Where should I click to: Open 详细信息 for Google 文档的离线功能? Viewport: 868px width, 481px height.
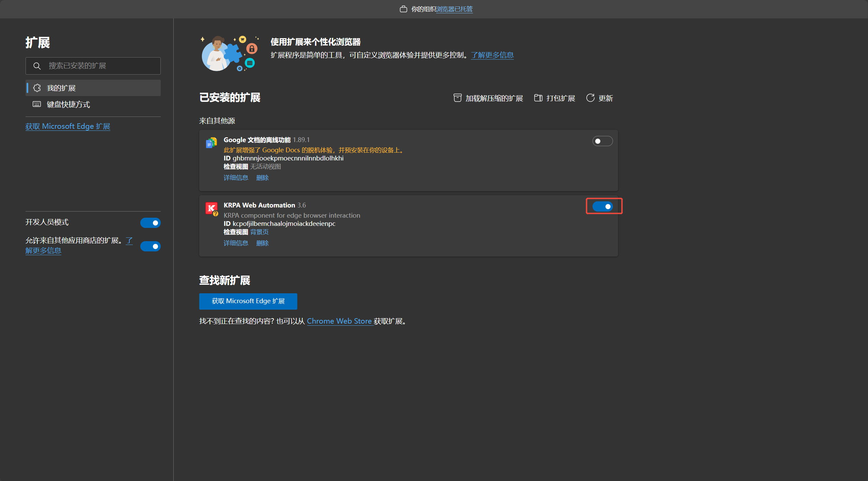(236, 178)
